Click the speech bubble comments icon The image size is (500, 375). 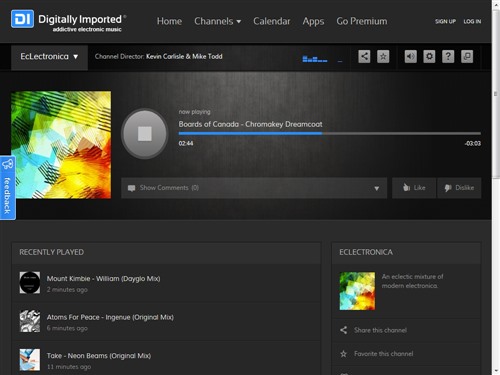coord(131,188)
